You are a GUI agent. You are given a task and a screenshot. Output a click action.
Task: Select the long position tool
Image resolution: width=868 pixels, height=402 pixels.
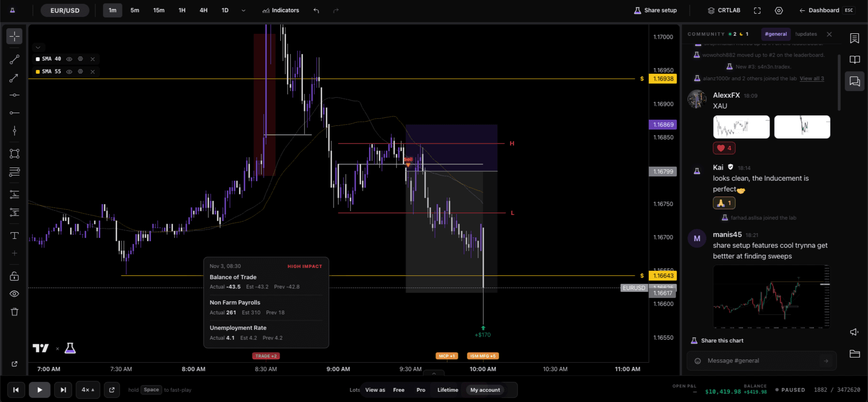(15, 195)
